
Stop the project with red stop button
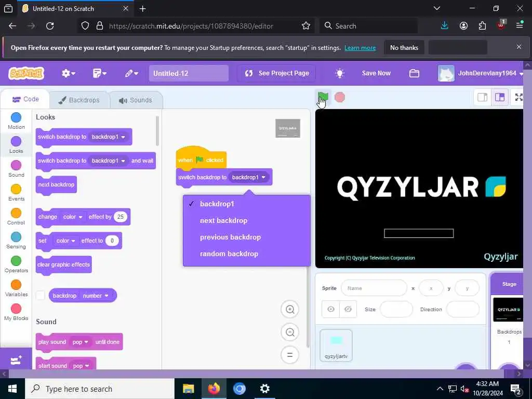click(x=340, y=97)
